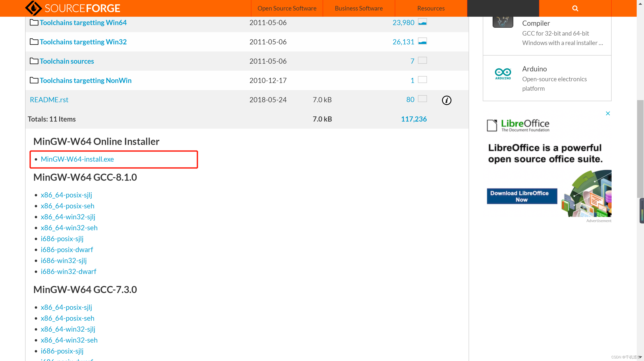Open the Business Software menu
The height and width of the screenshot is (361, 644).
pyautogui.click(x=359, y=8)
